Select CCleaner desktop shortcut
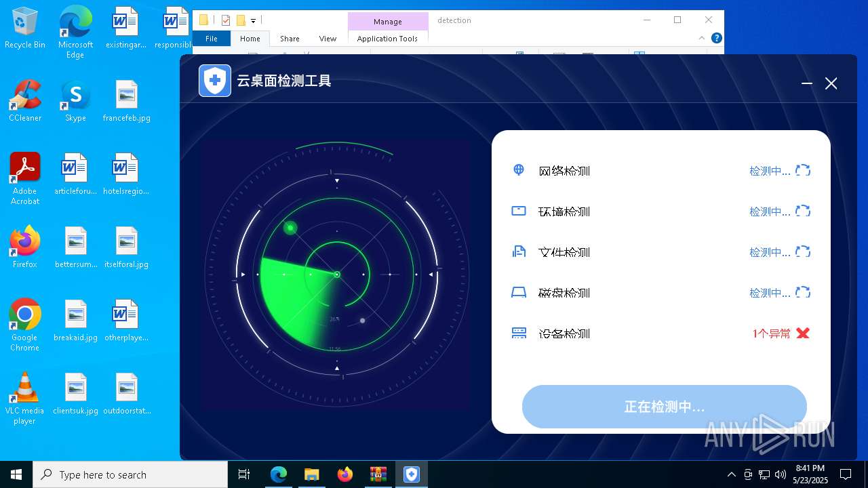The width and height of the screenshot is (868, 488). click(25, 101)
